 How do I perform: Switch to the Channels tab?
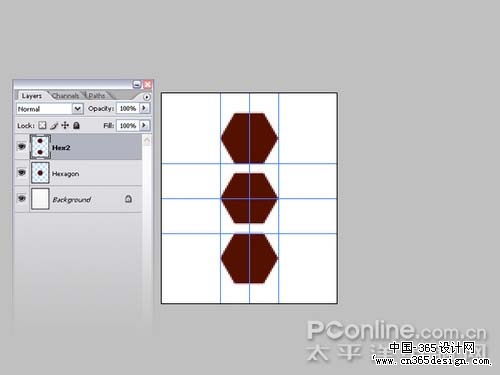tap(66, 96)
